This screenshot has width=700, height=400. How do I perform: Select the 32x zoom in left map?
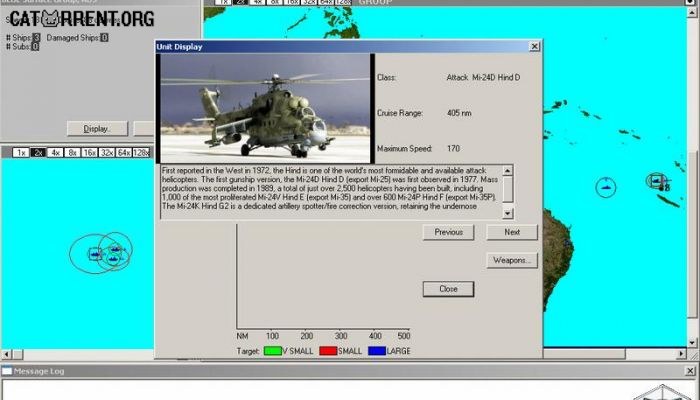[107, 153]
